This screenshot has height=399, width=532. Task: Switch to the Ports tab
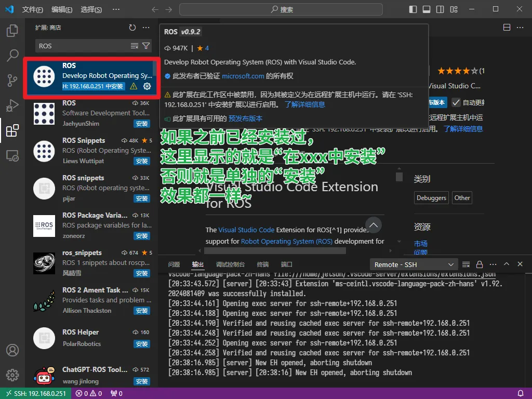click(x=286, y=264)
